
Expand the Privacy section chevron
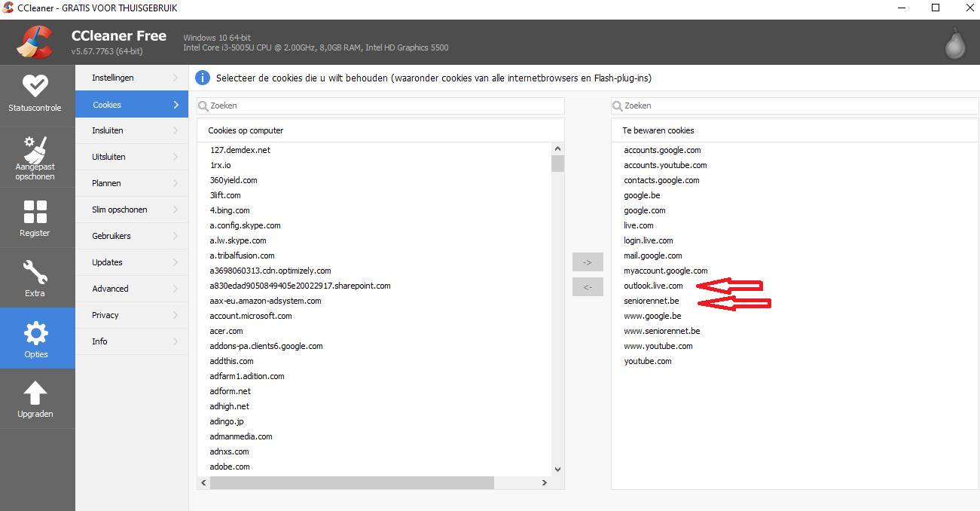point(176,315)
